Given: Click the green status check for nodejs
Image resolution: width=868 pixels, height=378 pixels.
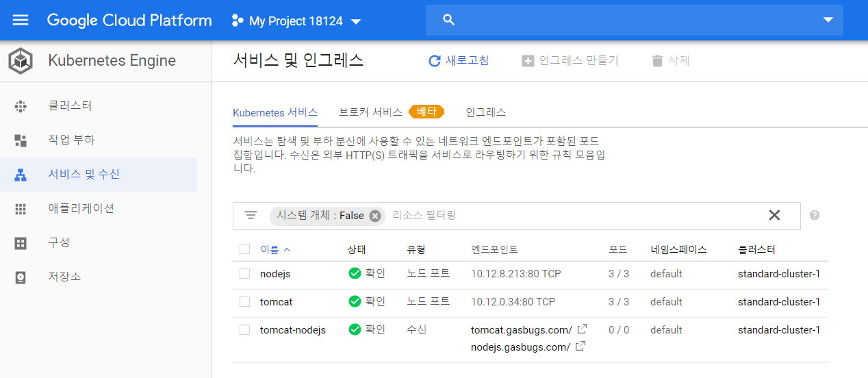Looking at the screenshot, I should pyautogui.click(x=355, y=274).
